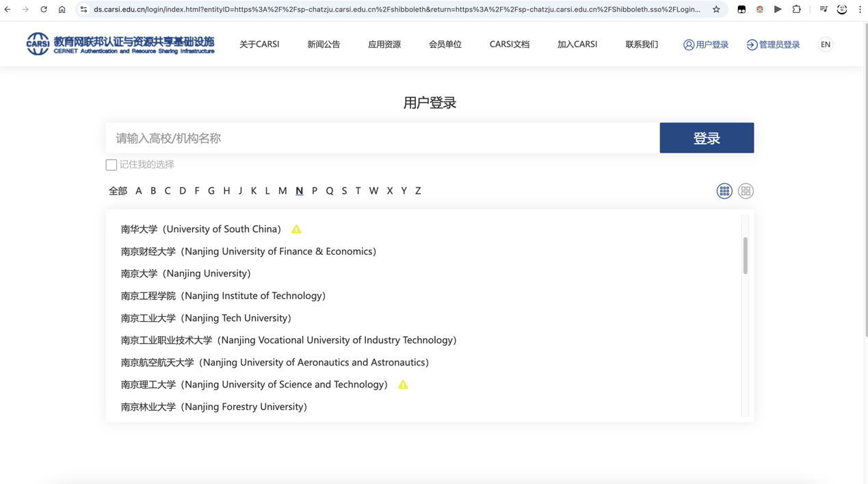The height and width of the screenshot is (484, 868).
Task: View site information icon in address bar
Action: tap(83, 10)
